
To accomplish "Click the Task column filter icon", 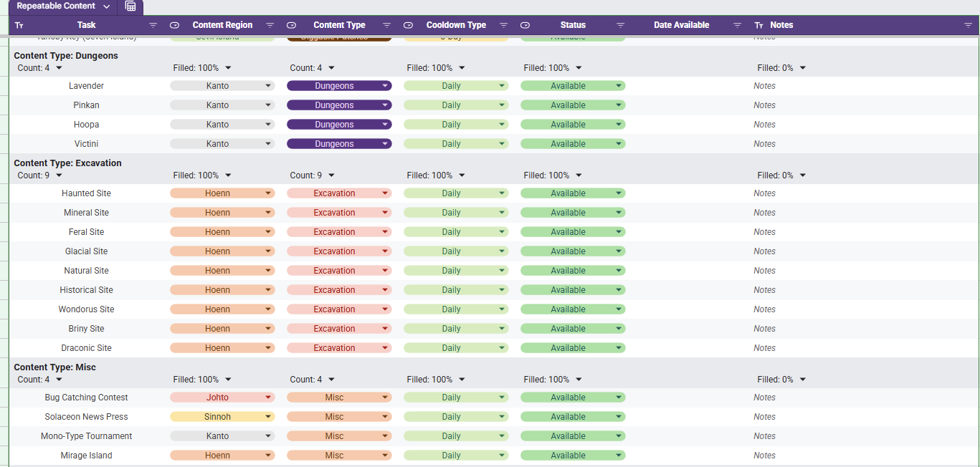I will (153, 25).
